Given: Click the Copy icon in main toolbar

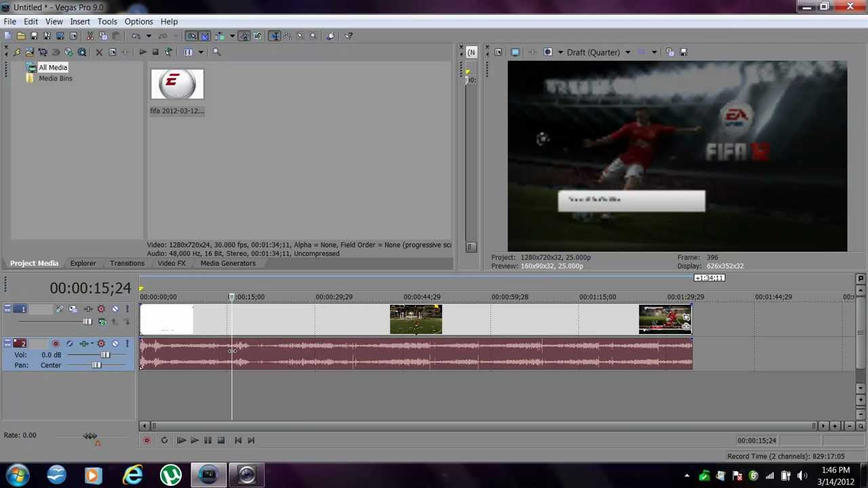Looking at the screenshot, I should [x=103, y=36].
